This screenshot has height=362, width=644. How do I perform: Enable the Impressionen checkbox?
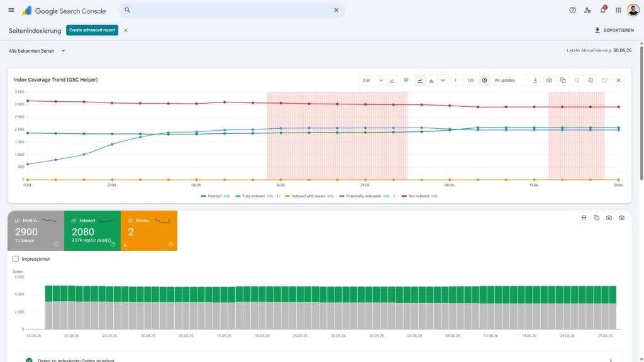click(x=16, y=259)
